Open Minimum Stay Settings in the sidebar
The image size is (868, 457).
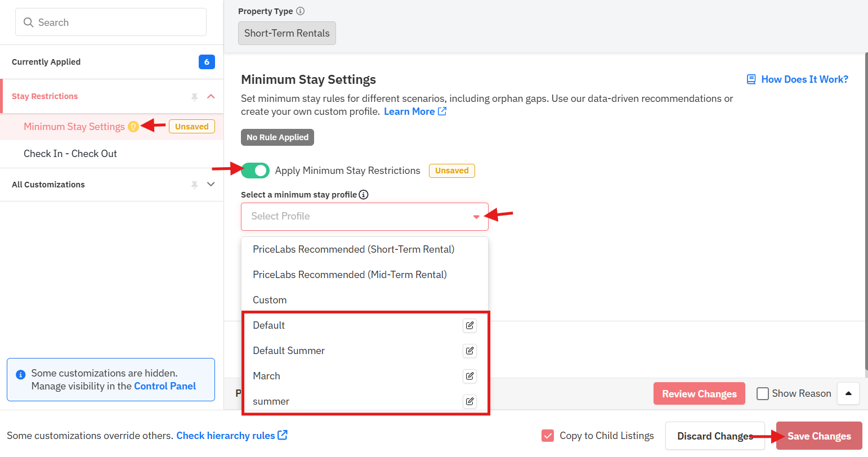pos(74,127)
